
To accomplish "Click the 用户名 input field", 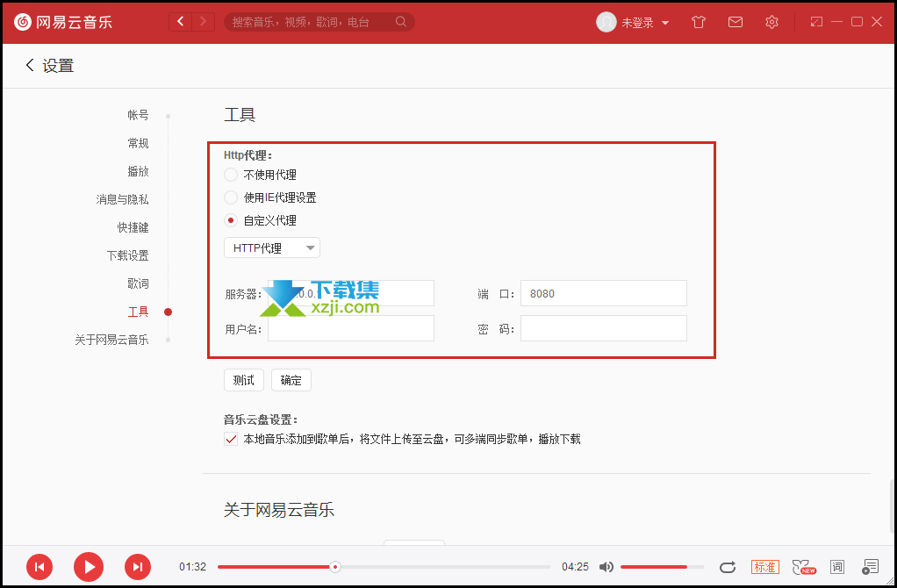I will click(351, 328).
